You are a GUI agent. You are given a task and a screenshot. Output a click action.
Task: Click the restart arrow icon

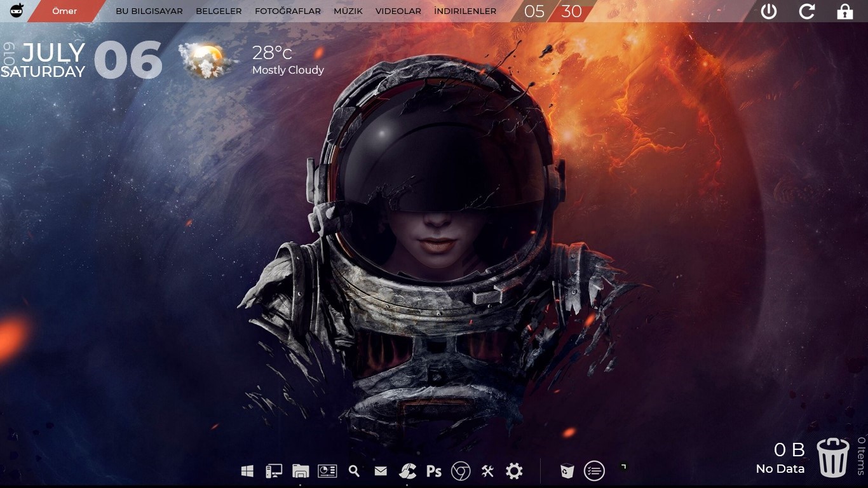pos(807,11)
